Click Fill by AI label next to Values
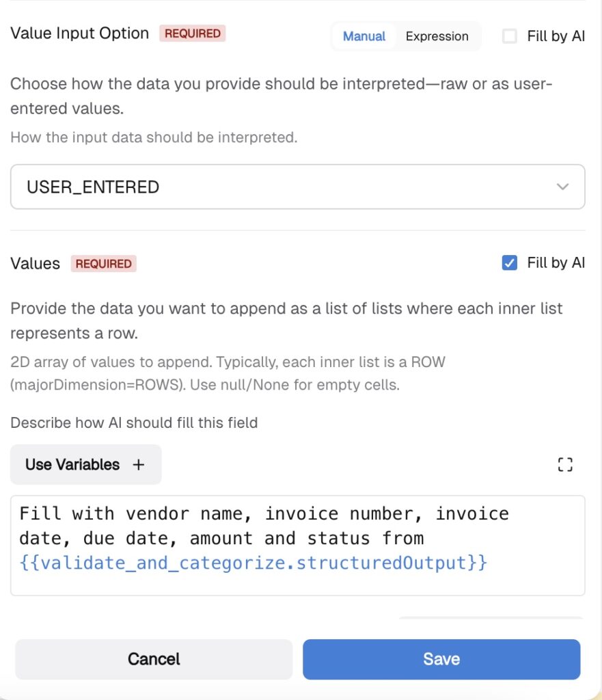 coord(556,262)
